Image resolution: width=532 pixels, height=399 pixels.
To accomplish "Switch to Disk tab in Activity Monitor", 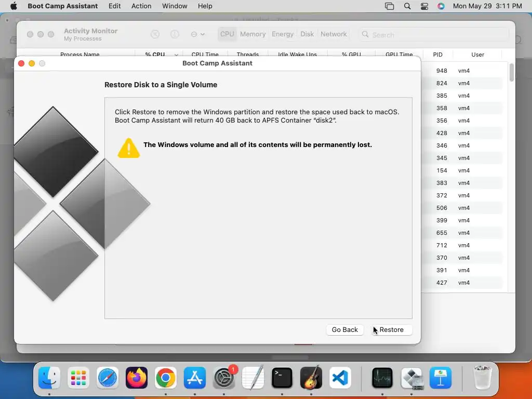I will (x=307, y=34).
